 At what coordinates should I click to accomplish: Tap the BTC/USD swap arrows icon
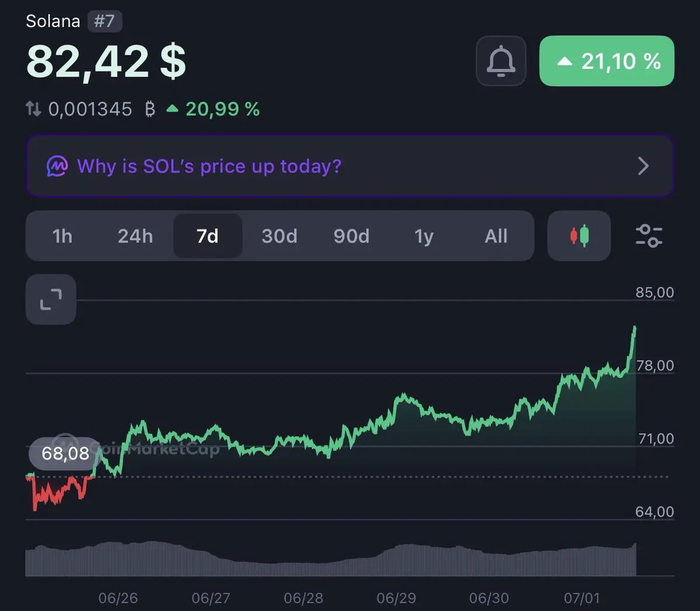33,108
